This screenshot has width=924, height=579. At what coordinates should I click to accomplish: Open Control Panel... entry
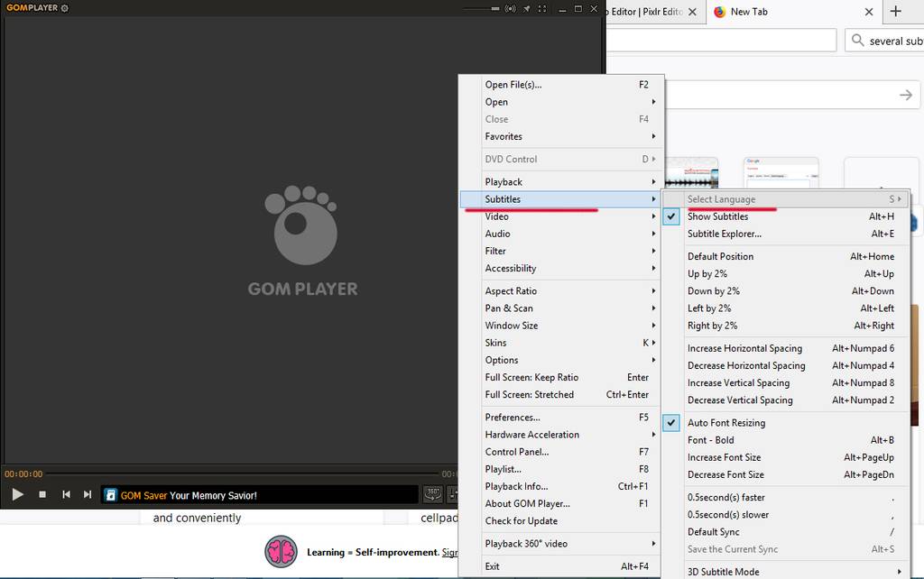(561, 452)
